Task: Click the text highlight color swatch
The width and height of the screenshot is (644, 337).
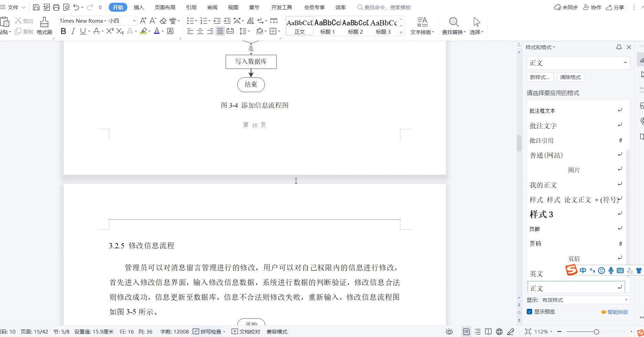Action: [143, 31]
